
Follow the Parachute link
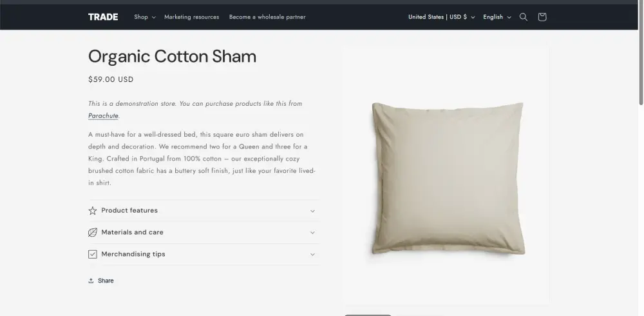(x=103, y=116)
